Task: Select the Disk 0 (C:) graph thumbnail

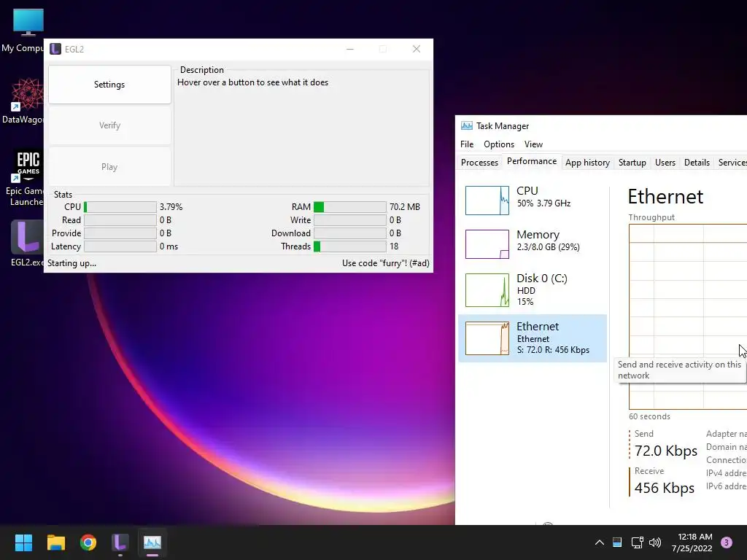Action: click(487, 290)
